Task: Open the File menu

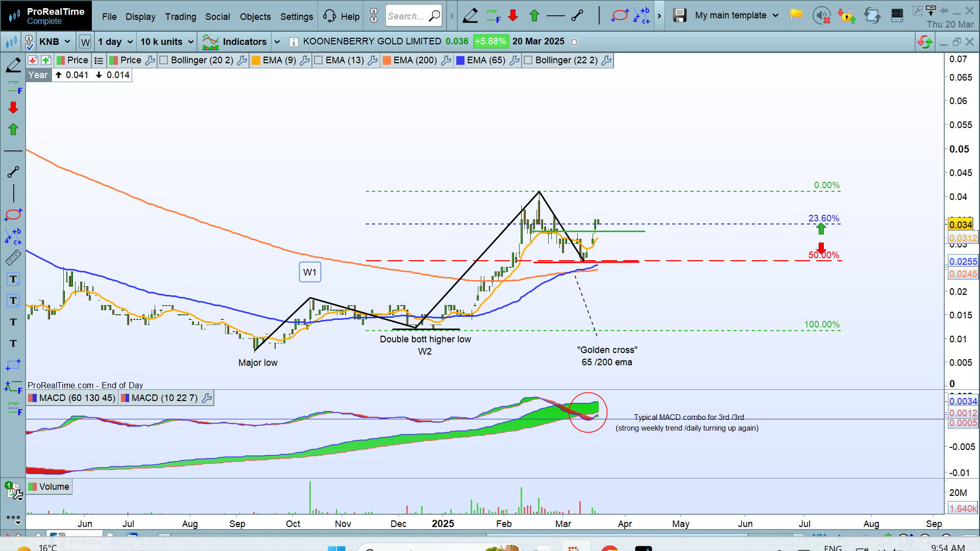Action: tap(109, 16)
